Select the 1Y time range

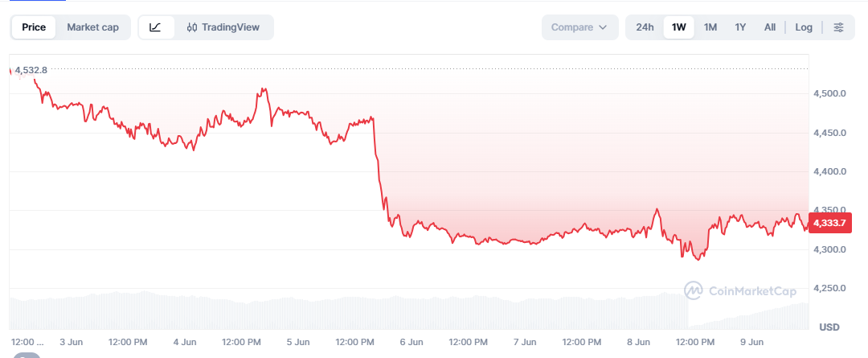(740, 27)
